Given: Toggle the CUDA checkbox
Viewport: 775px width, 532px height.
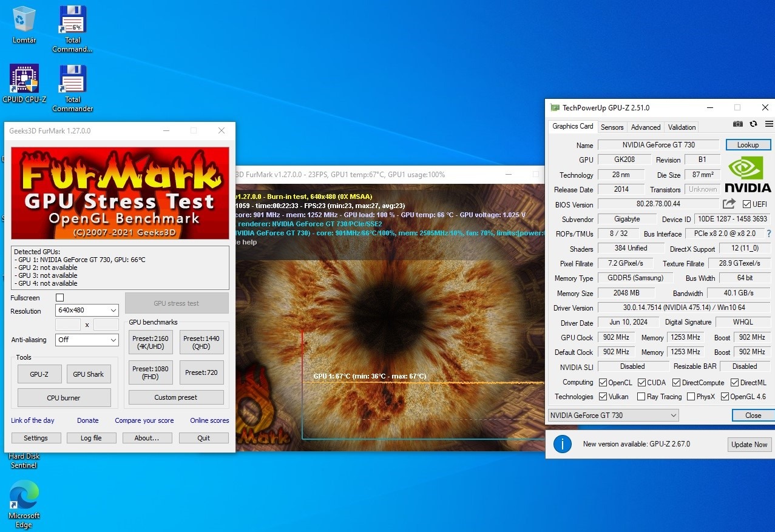Looking at the screenshot, I should point(641,383).
